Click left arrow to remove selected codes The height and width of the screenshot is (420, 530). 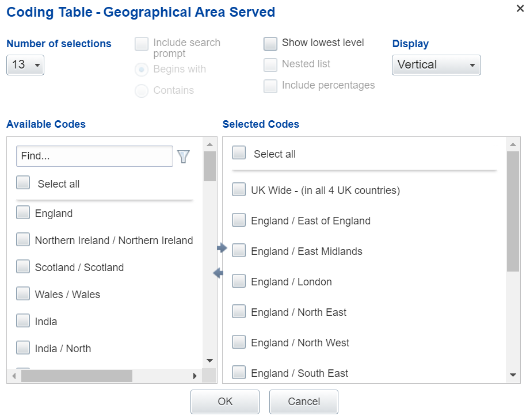coord(218,274)
